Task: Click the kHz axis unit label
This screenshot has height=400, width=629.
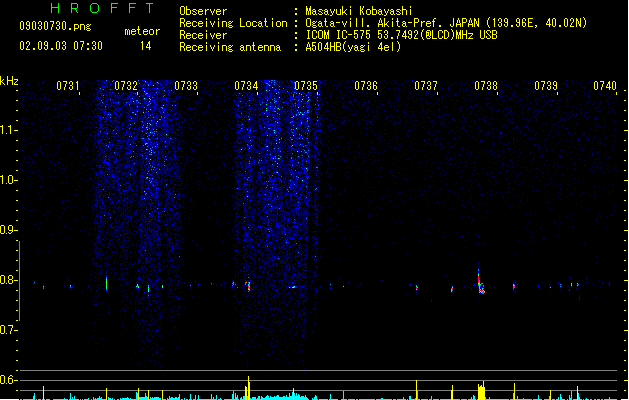Action: pyautogui.click(x=9, y=81)
